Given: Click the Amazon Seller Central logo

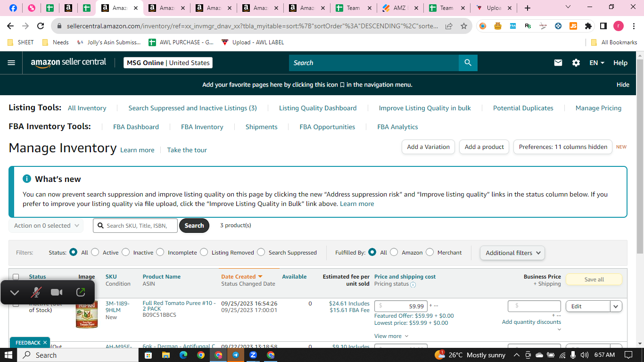Looking at the screenshot, I should (x=69, y=63).
